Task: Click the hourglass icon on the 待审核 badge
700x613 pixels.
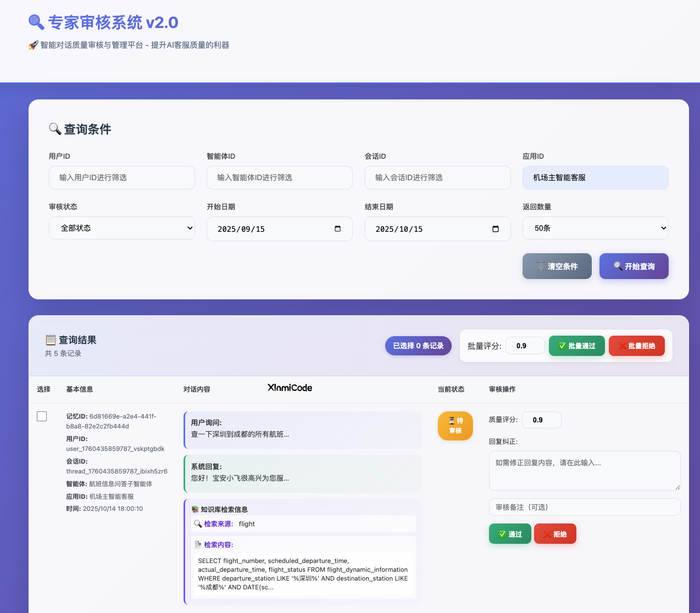Action: (451, 421)
